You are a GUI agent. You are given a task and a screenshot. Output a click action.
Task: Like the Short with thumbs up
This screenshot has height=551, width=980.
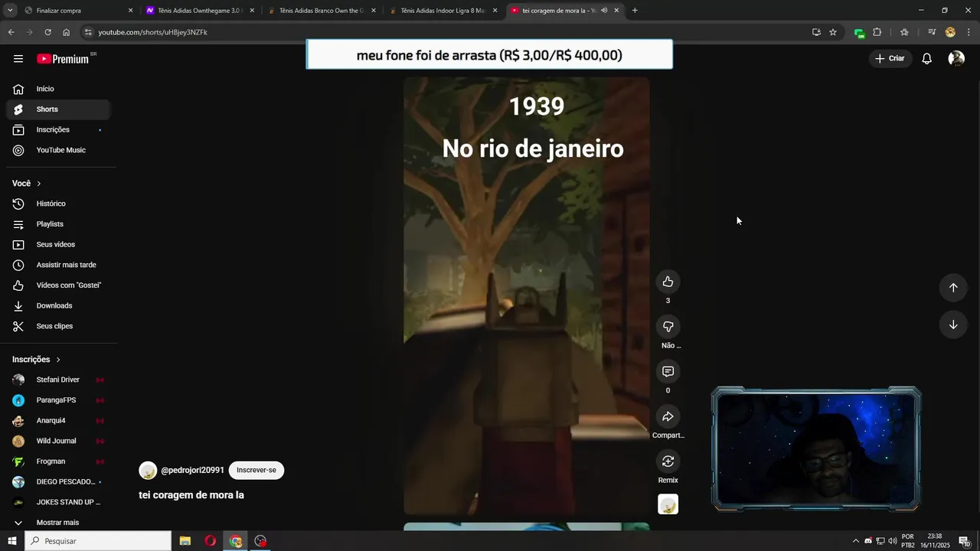(x=668, y=282)
